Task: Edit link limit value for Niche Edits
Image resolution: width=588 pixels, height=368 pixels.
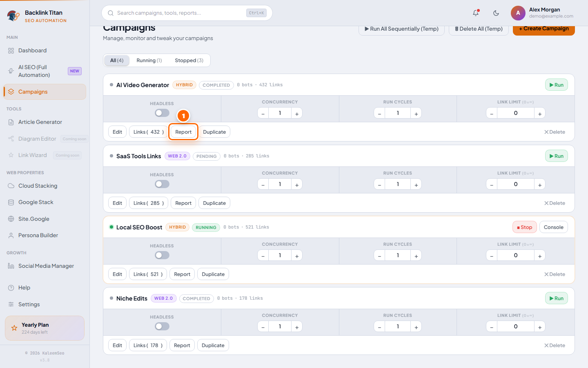Action: tap(516, 327)
